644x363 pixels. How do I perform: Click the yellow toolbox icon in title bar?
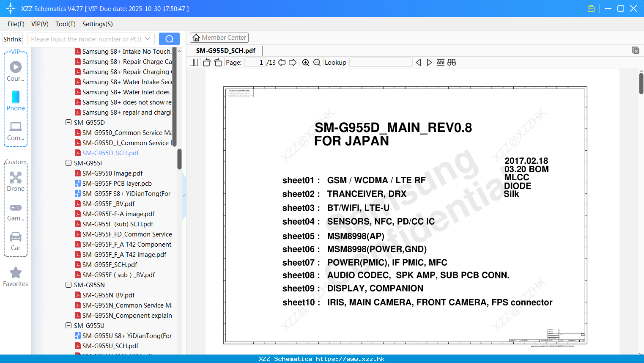[x=591, y=8]
